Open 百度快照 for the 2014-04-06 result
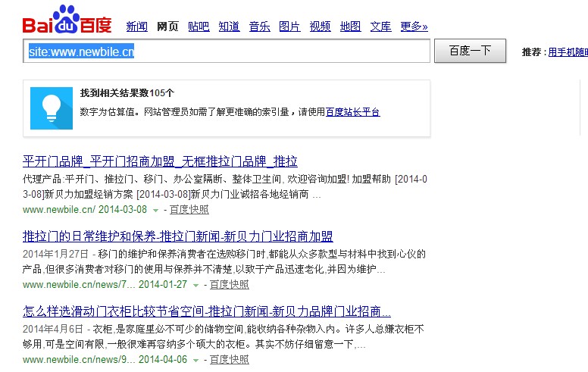The height and width of the screenshot is (372, 588). pos(229,360)
